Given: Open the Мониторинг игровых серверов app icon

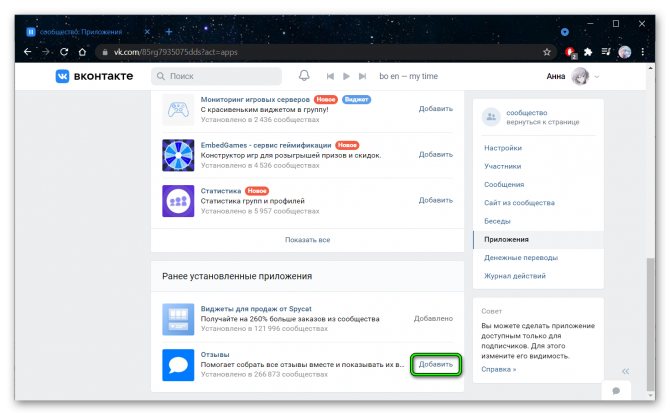Looking at the screenshot, I should [x=178, y=109].
